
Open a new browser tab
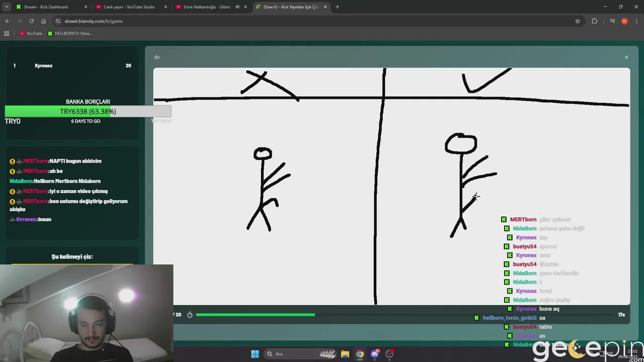click(x=337, y=7)
